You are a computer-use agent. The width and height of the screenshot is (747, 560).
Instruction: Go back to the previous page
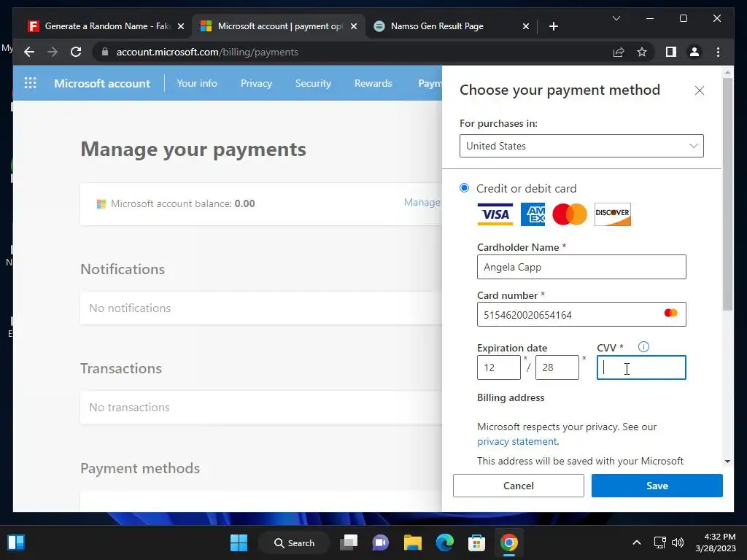(x=29, y=52)
